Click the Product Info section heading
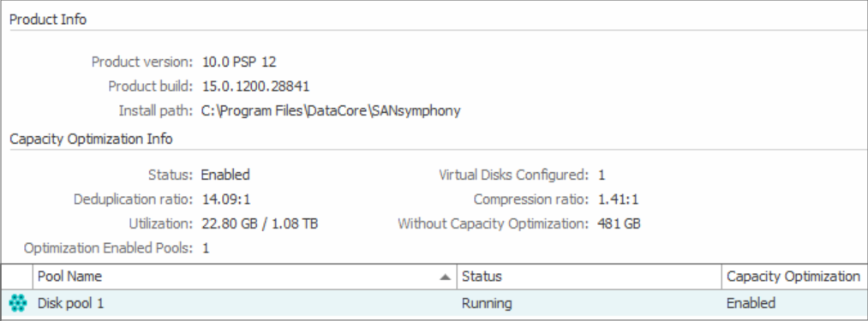The image size is (868, 321). coord(48,20)
